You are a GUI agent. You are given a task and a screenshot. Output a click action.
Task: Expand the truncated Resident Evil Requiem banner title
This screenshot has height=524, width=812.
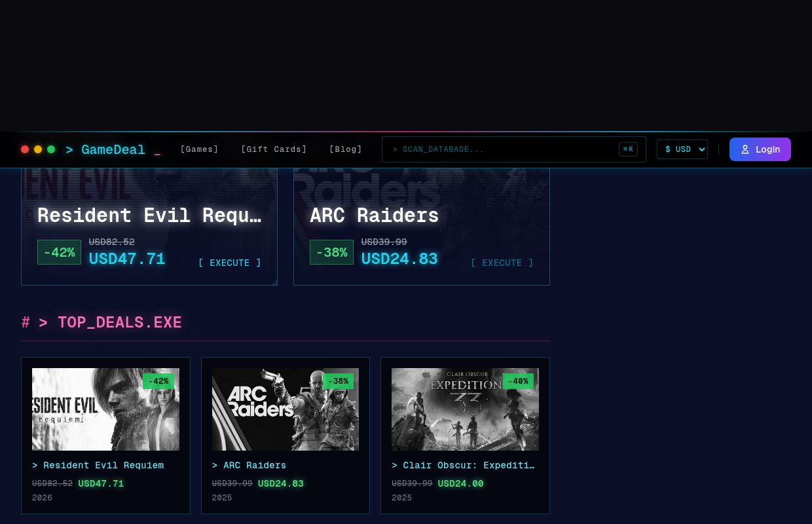[x=149, y=215]
